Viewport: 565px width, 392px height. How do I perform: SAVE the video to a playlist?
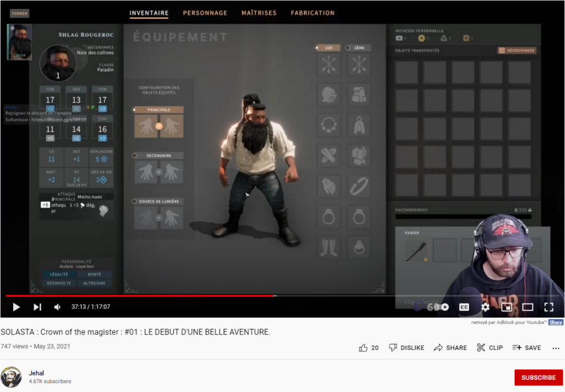point(527,348)
